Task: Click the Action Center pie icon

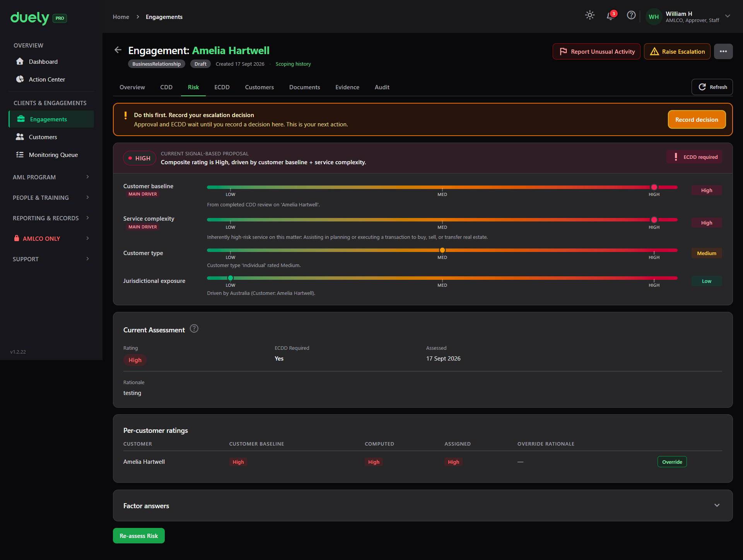Action: point(20,79)
